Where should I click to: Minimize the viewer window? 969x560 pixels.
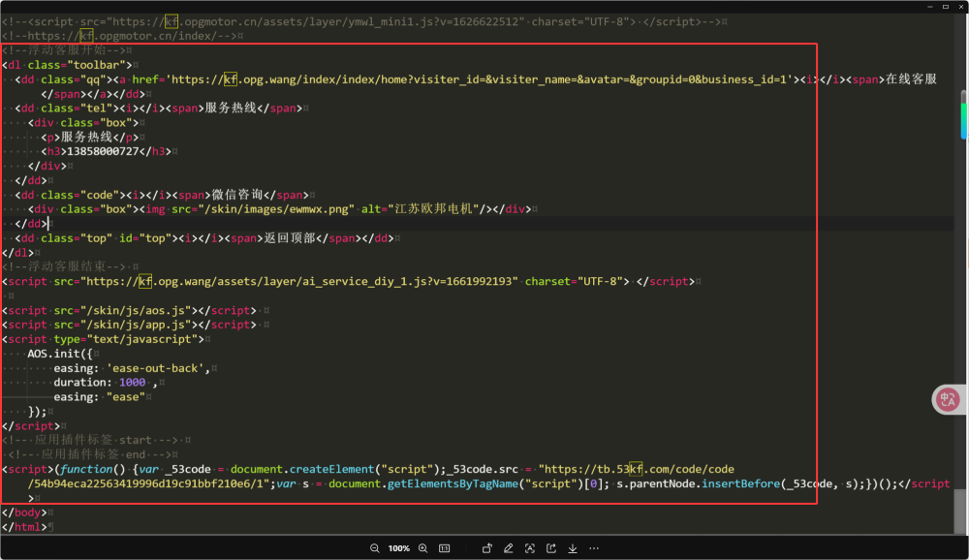[930, 6]
